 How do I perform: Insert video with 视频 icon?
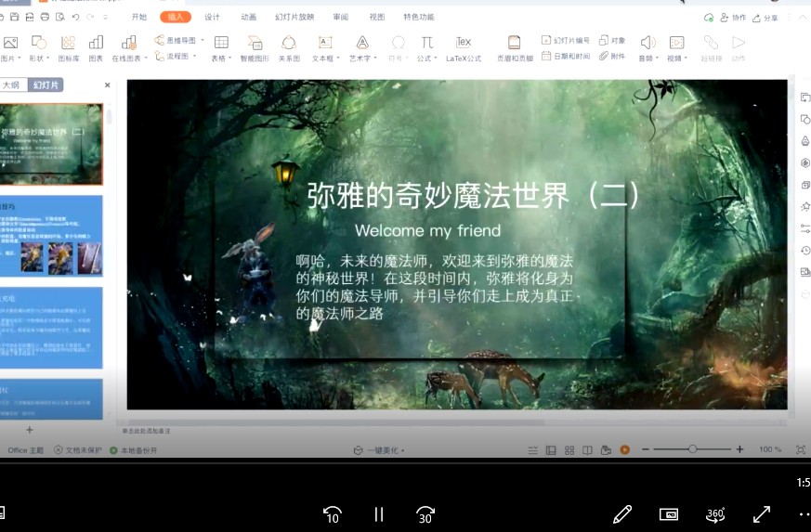[x=676, y=43]
